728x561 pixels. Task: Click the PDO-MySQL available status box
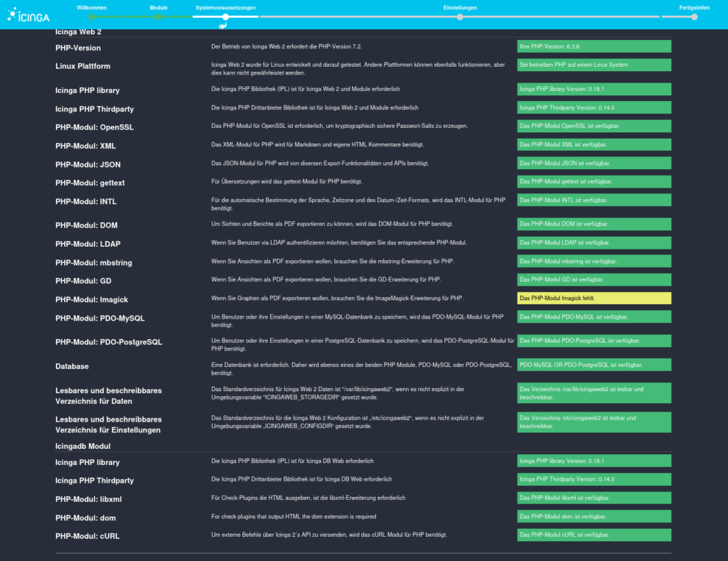(594, 316)
